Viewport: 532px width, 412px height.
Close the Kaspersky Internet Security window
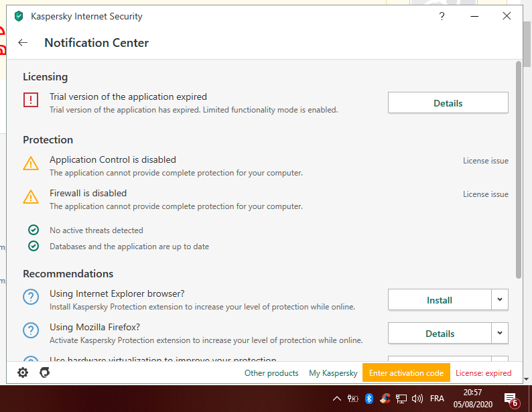(507, 16)
